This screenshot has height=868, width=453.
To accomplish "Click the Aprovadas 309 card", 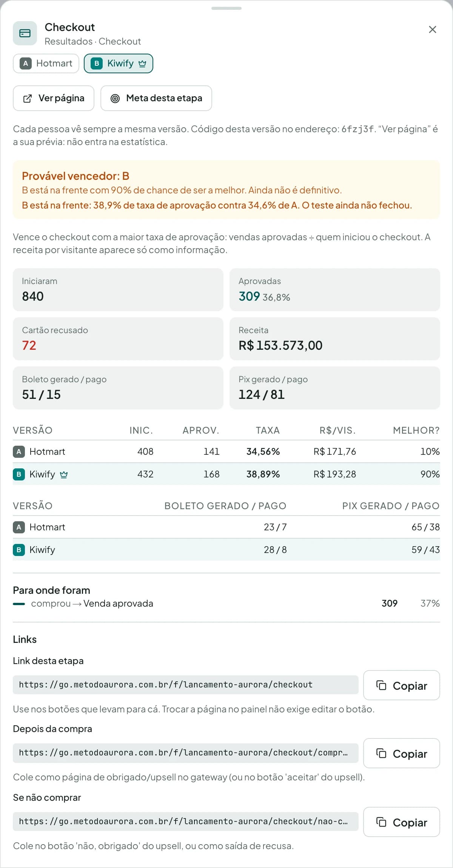I will 335,290.
